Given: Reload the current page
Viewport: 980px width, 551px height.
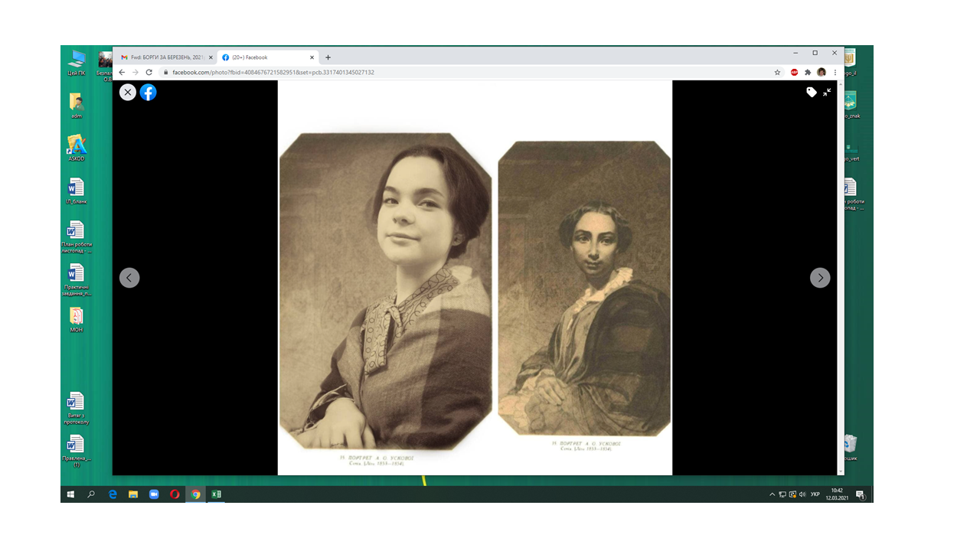Looking at the screenshot, I should coord(149,72).
